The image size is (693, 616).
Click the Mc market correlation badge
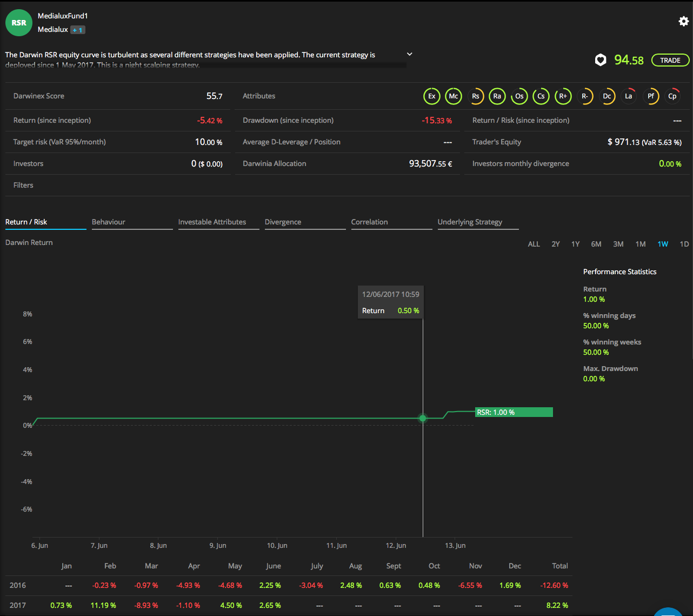[x=454, y=96]
